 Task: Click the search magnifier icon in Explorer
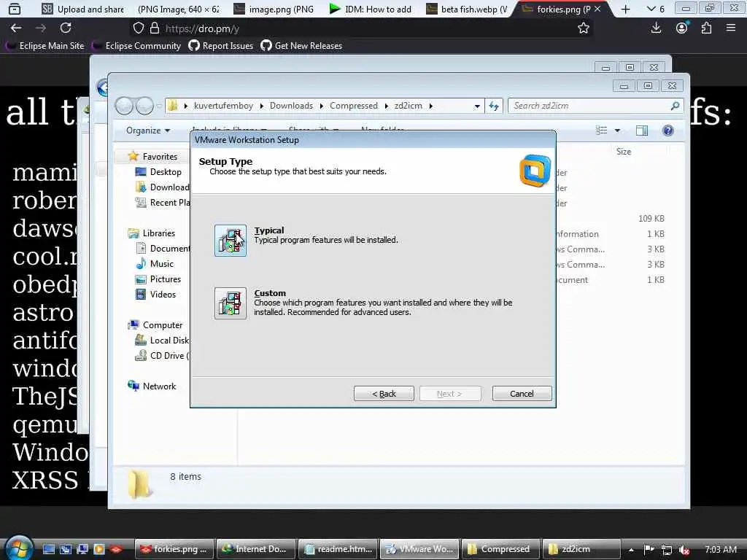coord(675,106)
